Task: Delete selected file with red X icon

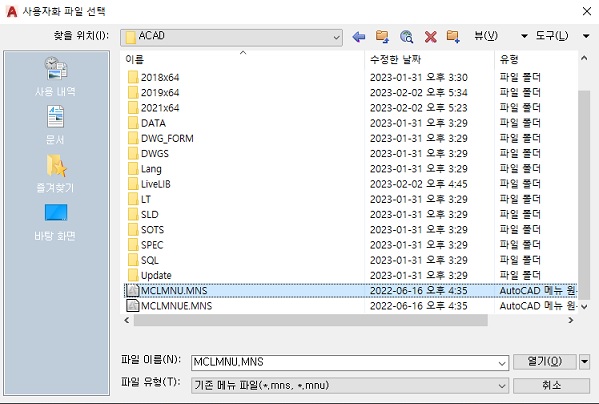Action: pos(431,37)
